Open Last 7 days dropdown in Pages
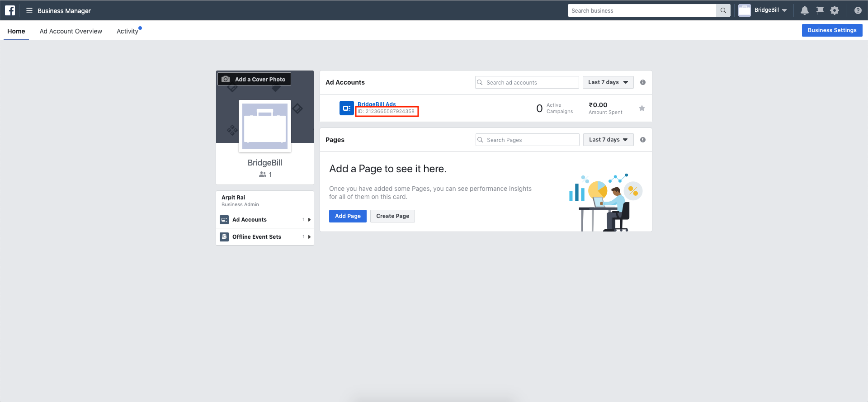 pos(609,140)
